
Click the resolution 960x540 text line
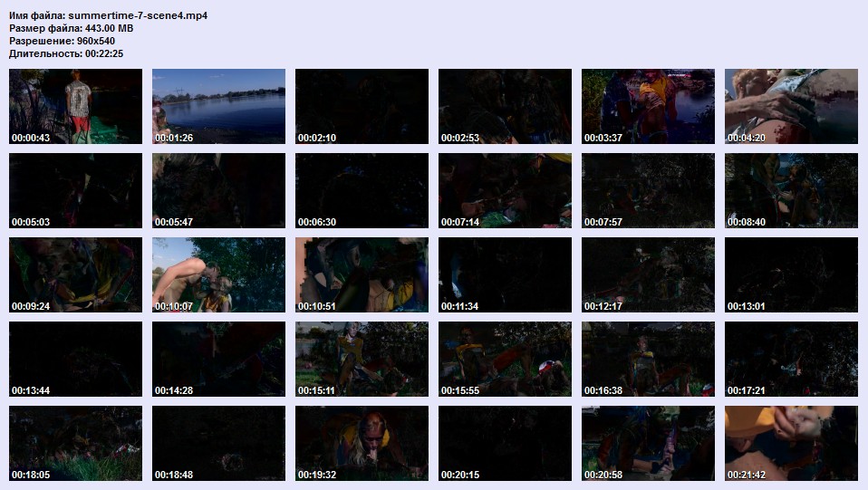(63, 41)
